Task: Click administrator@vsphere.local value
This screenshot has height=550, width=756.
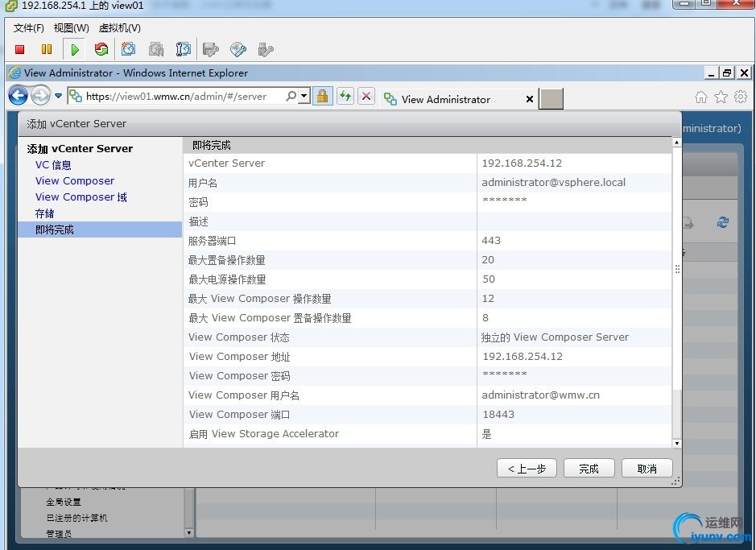Action: tap(553, 182)
